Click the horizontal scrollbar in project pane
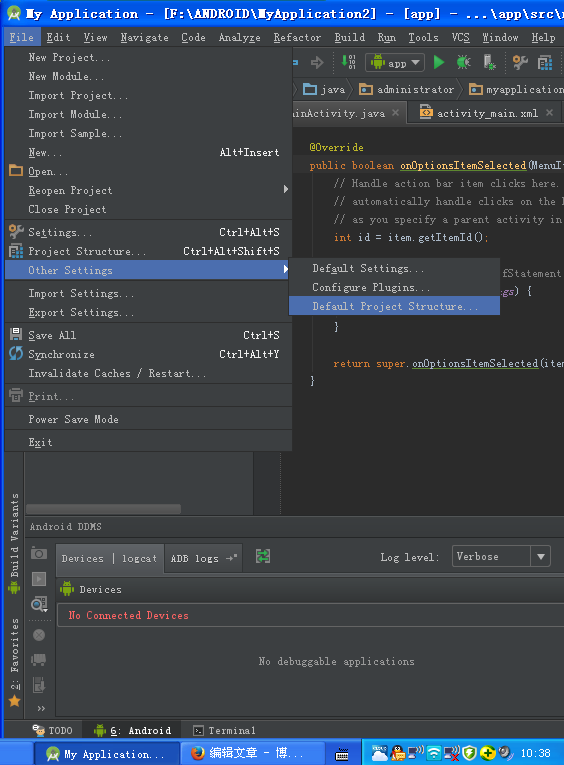564x765 pixels. pyautogui.click(x=103, y=509)
